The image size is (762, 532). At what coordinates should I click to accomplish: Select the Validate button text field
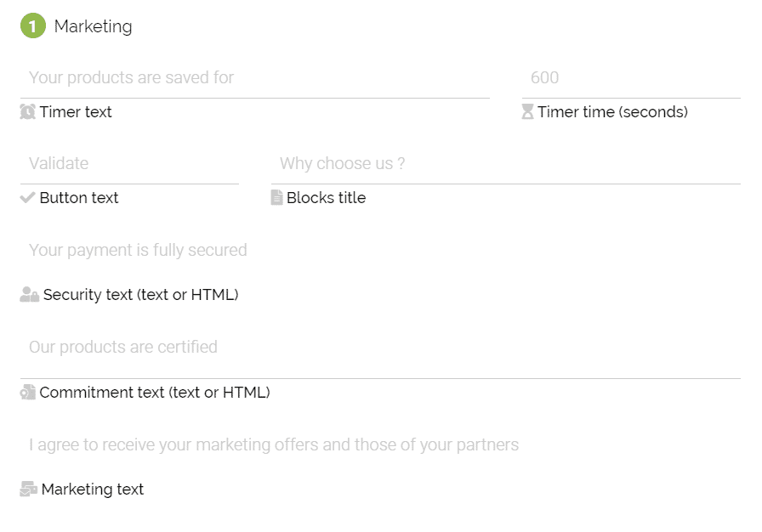pos(129,163)
